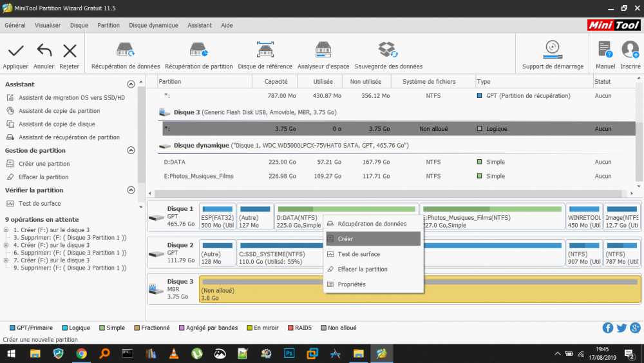Click Test de surface in sidebar

[x=39, y=204]
